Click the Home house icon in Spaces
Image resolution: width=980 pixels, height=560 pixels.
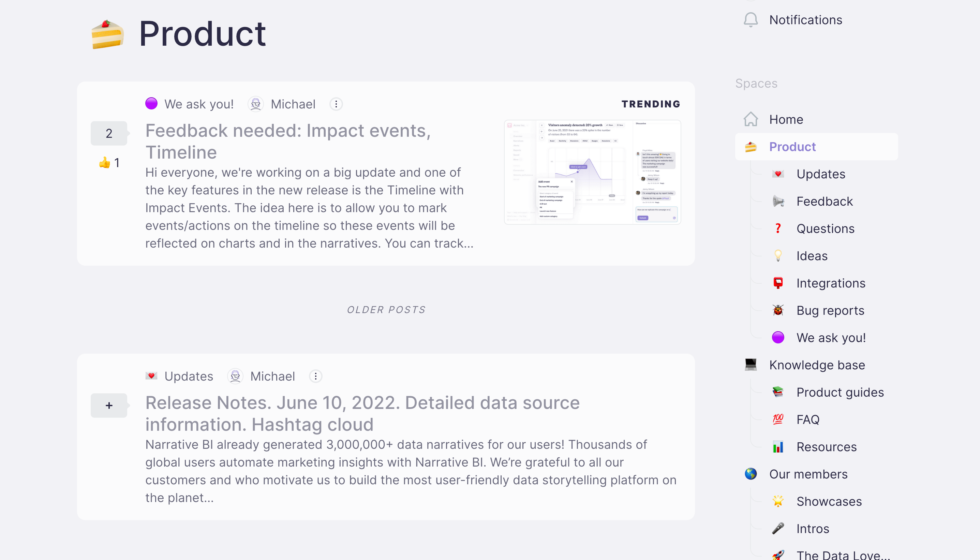click(751, 119)
